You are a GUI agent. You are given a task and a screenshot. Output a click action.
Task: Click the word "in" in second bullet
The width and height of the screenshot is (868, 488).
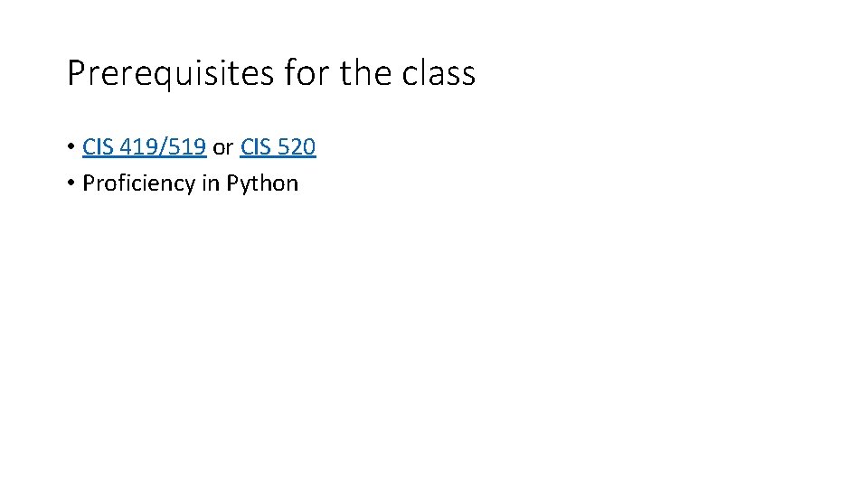[x=211, y=183]
